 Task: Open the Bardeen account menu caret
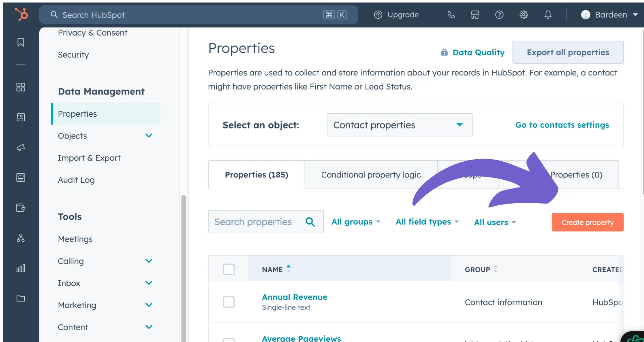coord(635,15)
